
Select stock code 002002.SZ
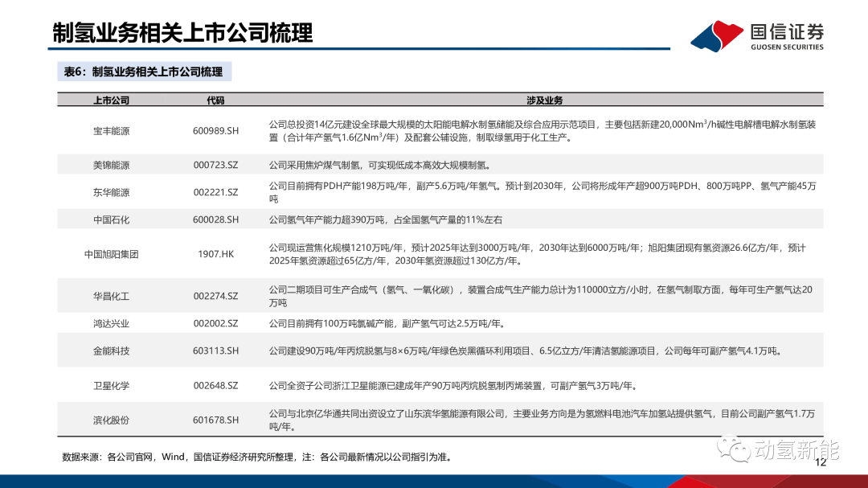point(216,323)
